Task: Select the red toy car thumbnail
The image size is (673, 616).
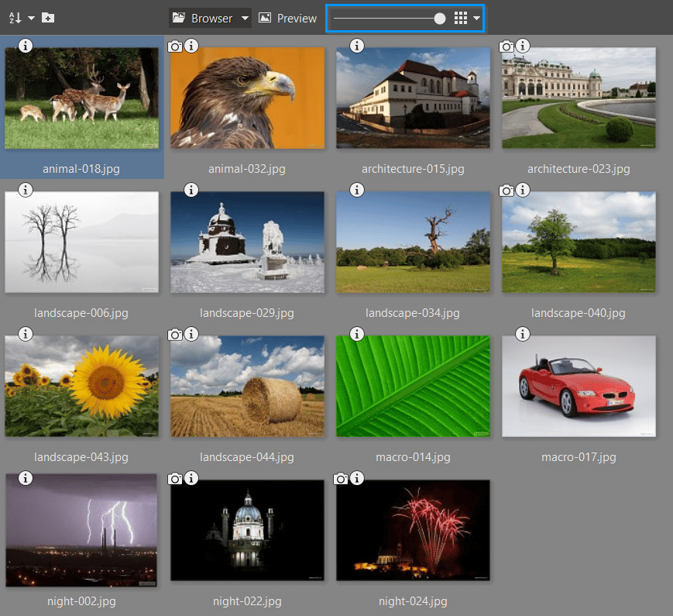Action: tap(579, 386)
